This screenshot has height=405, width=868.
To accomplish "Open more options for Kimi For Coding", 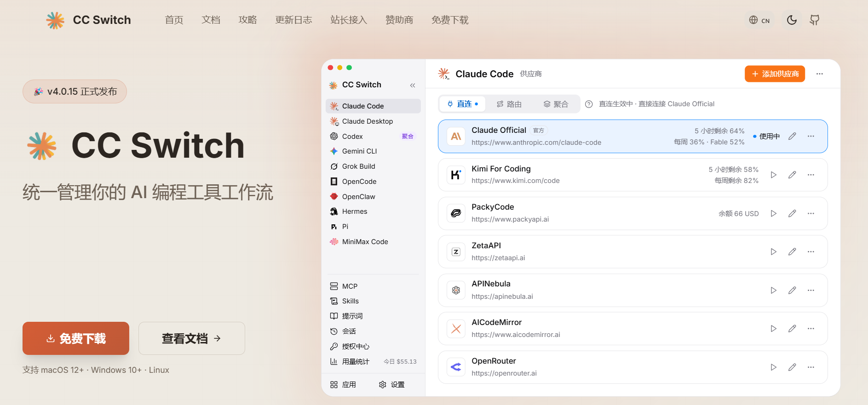I will point(811,175).
